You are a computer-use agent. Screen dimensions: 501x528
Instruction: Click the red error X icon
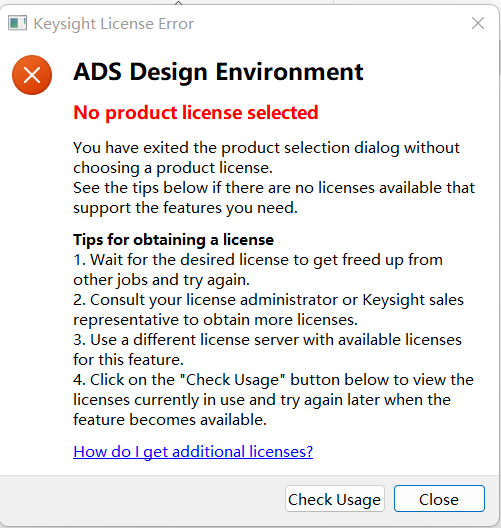click(x=32, y=75)
